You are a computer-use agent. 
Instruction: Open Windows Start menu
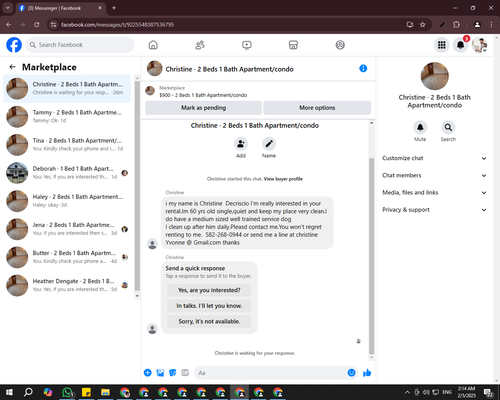pyautogui.click(x=9, y=392)
